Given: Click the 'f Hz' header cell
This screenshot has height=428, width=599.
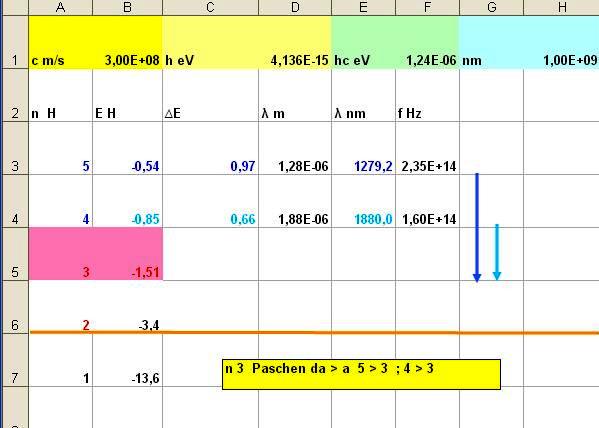Looking at the screenshot, I should coord(427,96).
